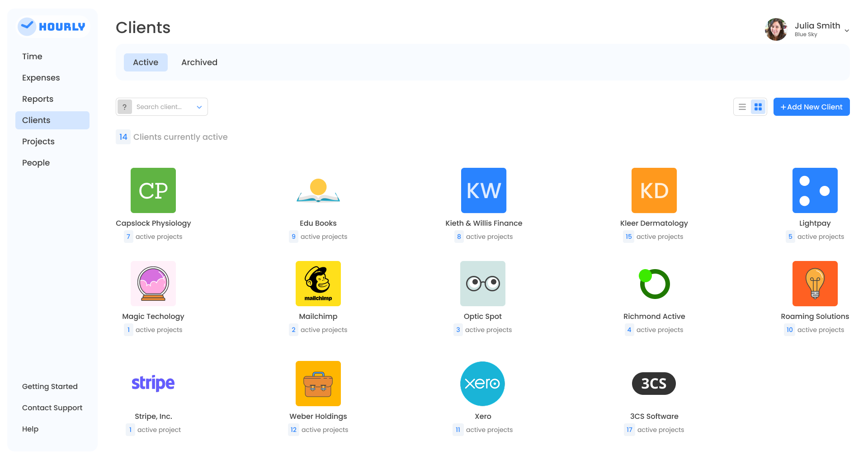Image resolution: width=868 pixels, height=460 pixels.
Task: Click the 3CS Software client name
Action: point(654,417)
